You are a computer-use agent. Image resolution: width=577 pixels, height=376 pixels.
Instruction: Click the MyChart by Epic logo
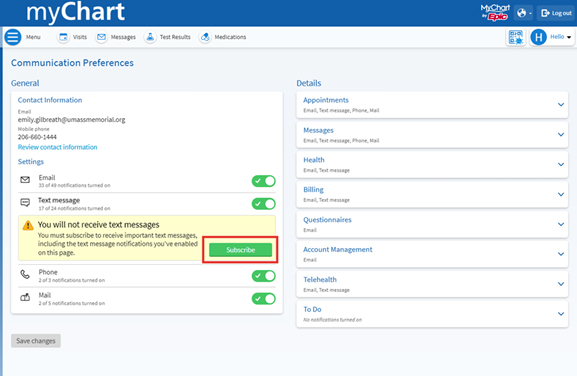pyautogui.click(x=495, y=13)
